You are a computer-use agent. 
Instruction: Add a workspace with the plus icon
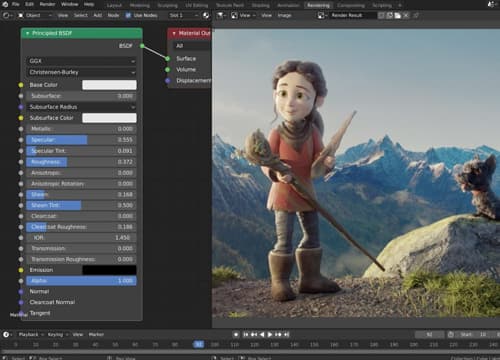pyautogui.click(x=400, y=5)
